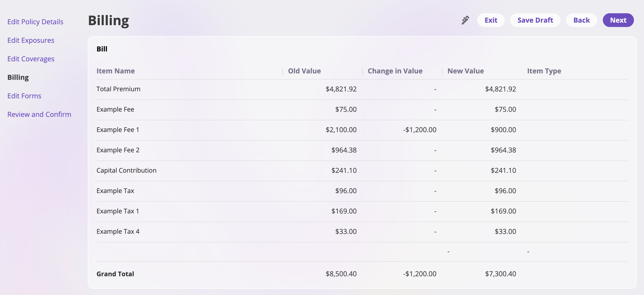Click the Grand Total new value $7,300.40
This screenshot has width=644, height=295.
pyautogui.click(x=500, y=274)
